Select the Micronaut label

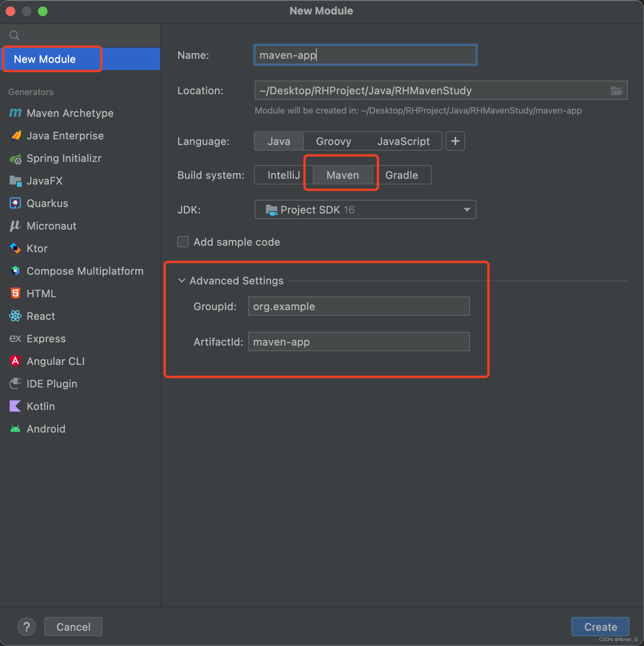tap(52, 226)
